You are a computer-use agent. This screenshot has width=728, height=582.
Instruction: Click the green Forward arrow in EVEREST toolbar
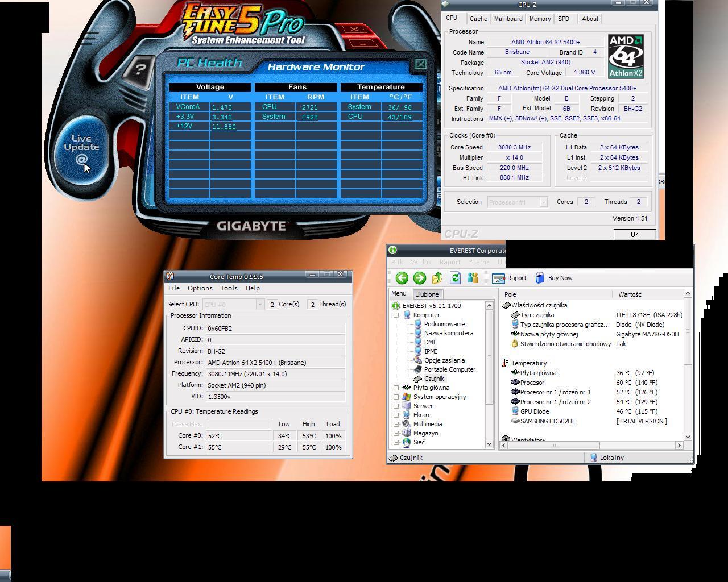point(420,278)
